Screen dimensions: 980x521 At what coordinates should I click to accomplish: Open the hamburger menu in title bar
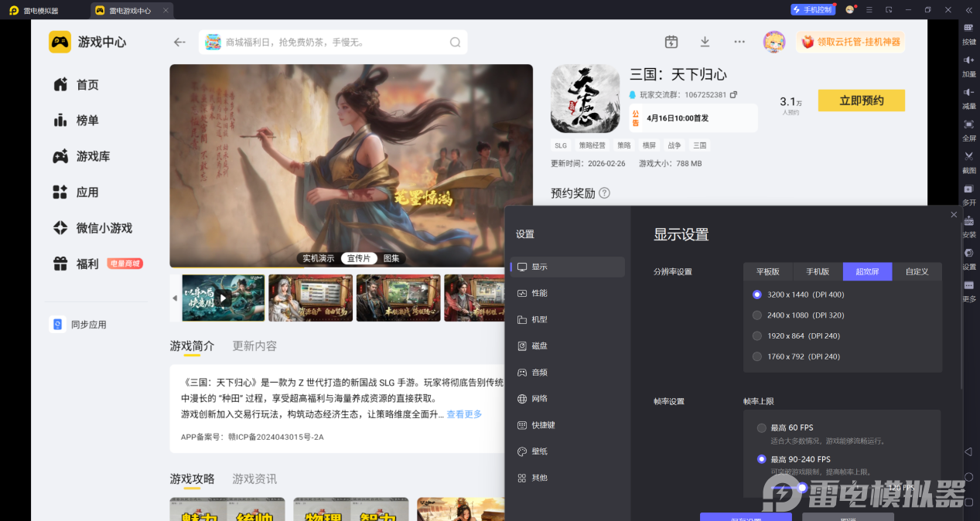point(869,9)
